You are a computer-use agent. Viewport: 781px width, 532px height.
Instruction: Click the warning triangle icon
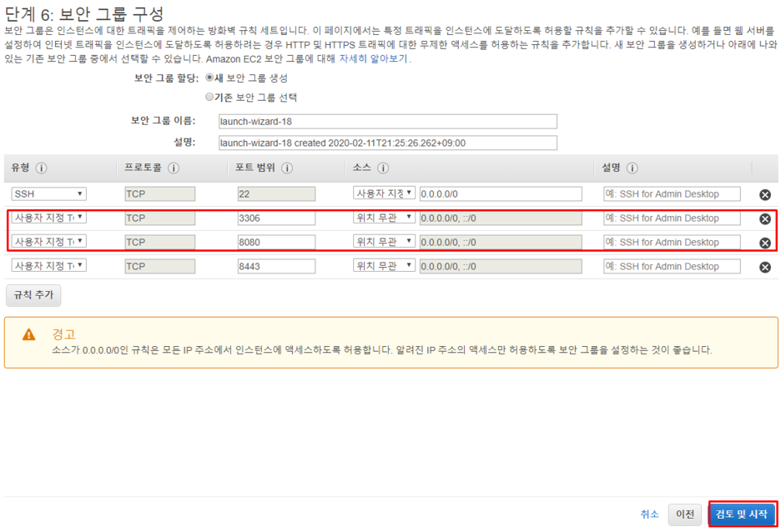(29, 334)
